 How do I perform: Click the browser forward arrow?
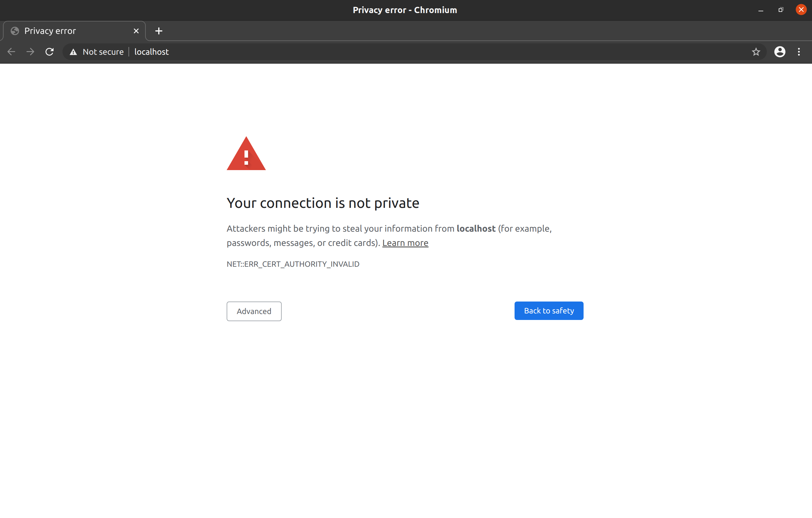[x=30, y=52]
